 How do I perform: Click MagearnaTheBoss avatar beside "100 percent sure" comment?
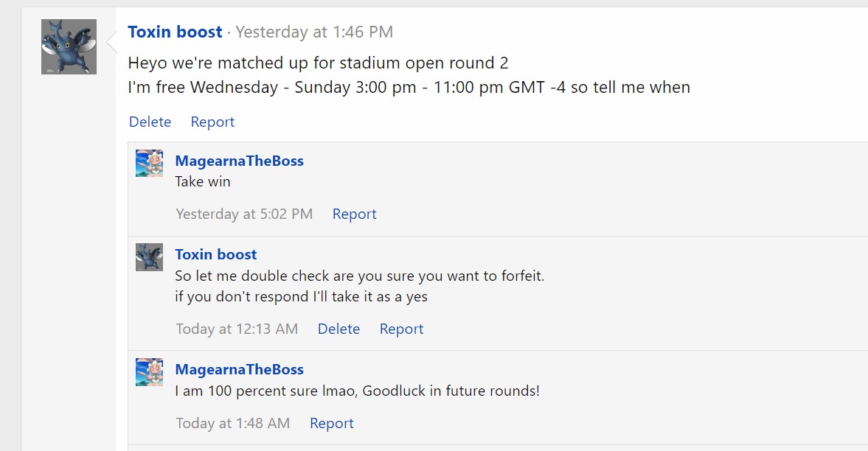coord(149,371)
